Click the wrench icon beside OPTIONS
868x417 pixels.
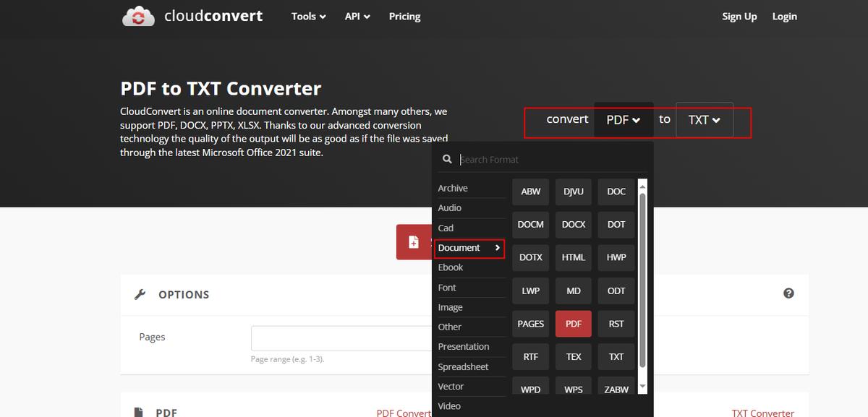140,294
